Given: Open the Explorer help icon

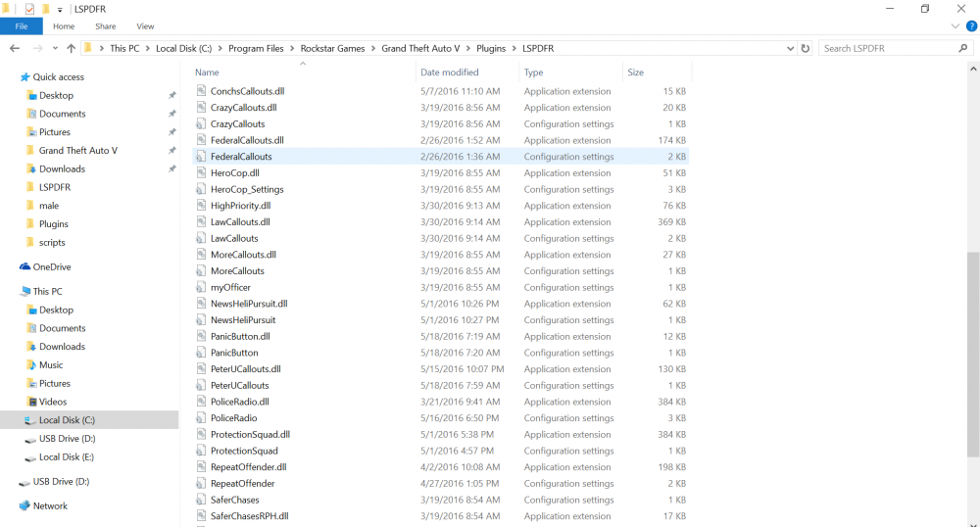Looking at the screenshot, I should [971, 26].
